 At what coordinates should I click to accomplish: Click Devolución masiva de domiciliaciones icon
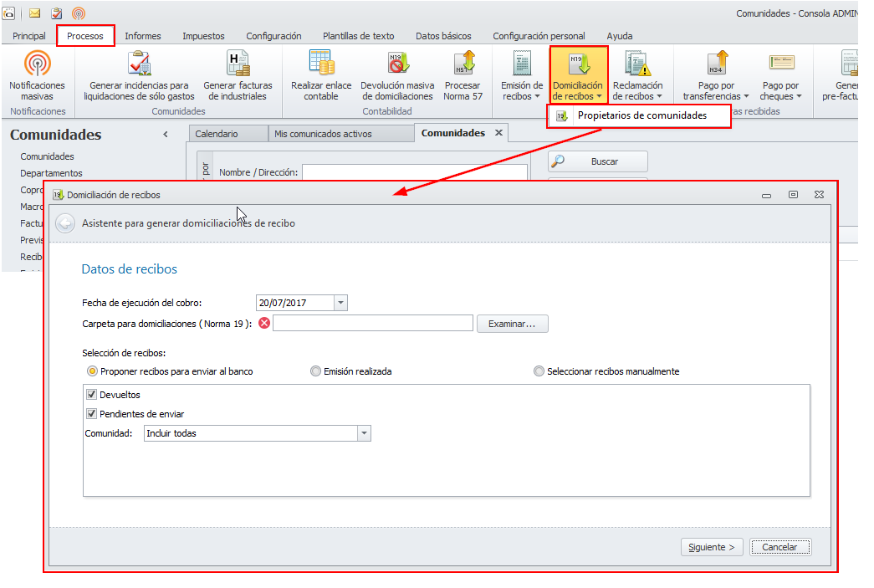coord(398,63)
